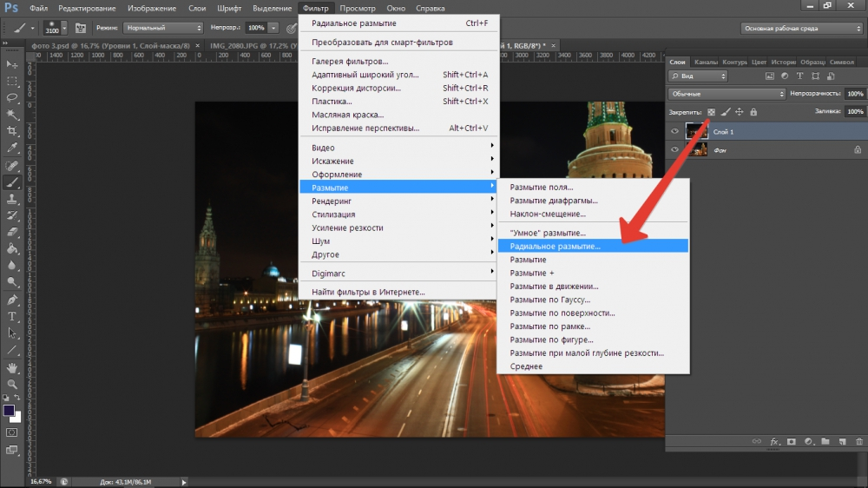Select the Horizontal Type tool
The width and height of the screenshot is (868, 488).
coord(12,315)
